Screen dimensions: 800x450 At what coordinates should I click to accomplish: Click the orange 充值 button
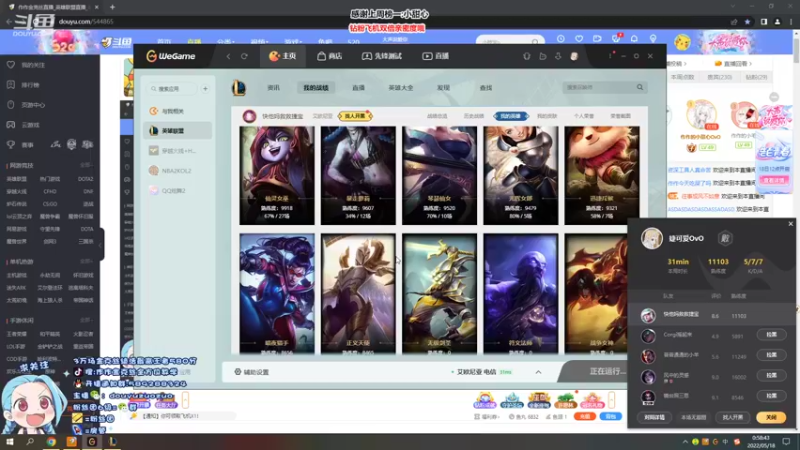point(585,416)
